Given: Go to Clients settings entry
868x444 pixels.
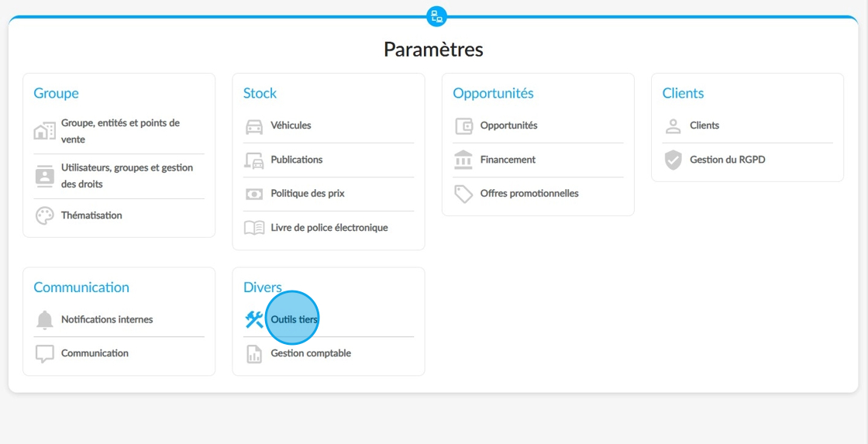Looking at the screenshot, I should (x=704, y=125).
